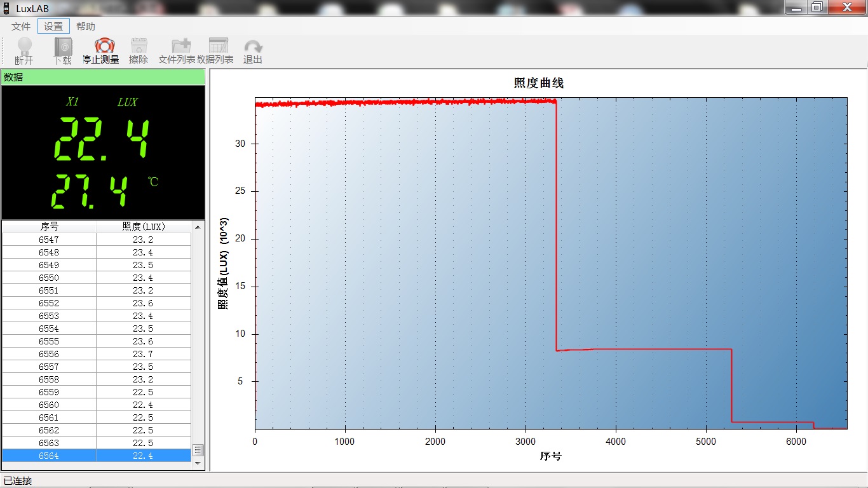The image size is (868, 488).
Task: Select row 6552 in the data table
Action: [x=97, y=303]
